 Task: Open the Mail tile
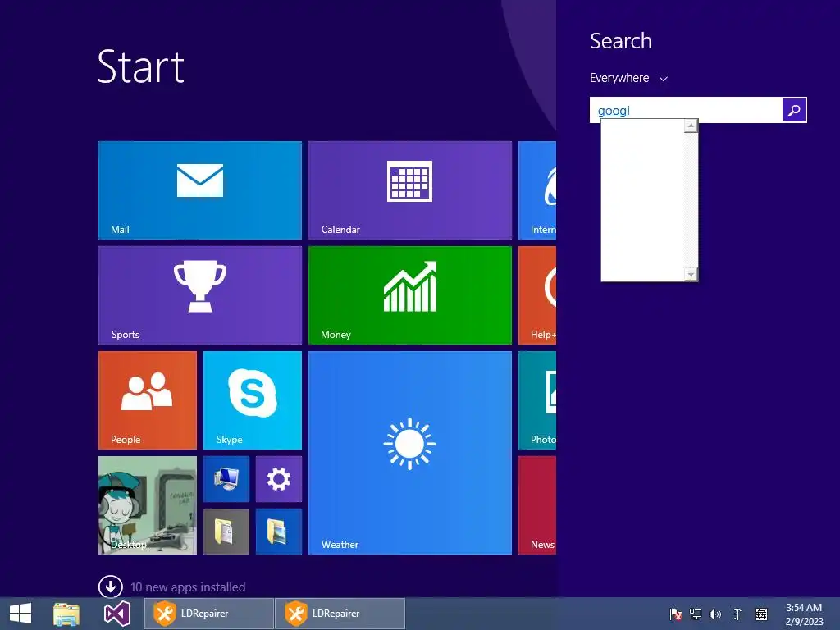(x=200, y=190)
